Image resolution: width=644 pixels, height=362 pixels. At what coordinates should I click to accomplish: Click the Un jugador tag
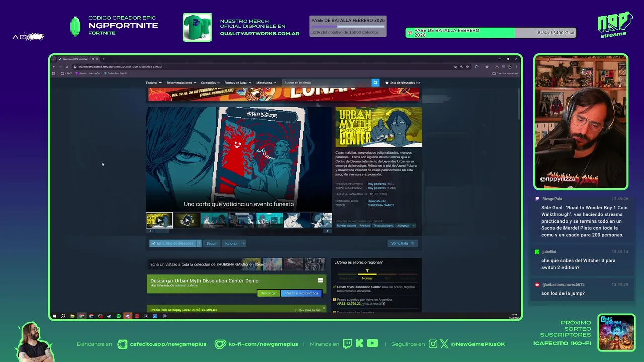pyautogui.click(x=403, y=226)
